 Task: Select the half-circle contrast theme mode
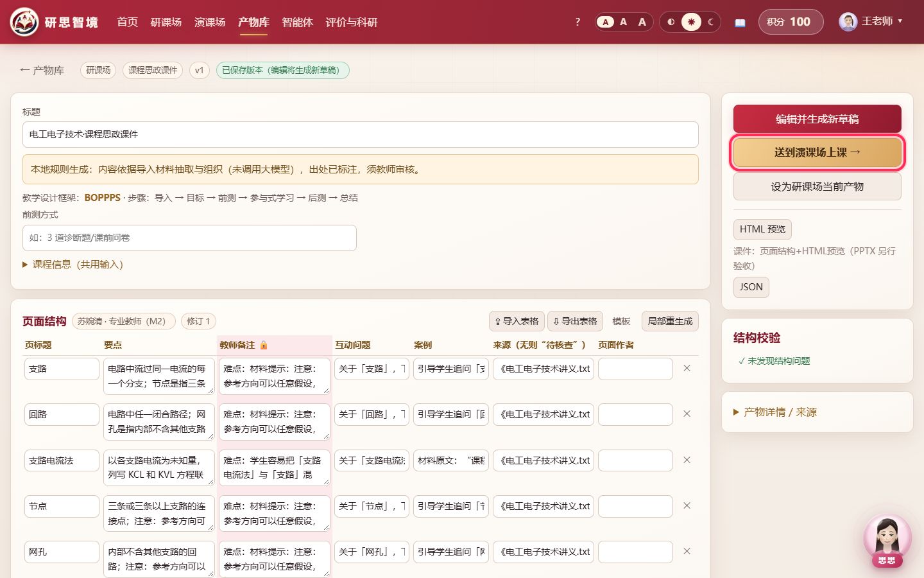pyautogui.click(x=671, y=22)
